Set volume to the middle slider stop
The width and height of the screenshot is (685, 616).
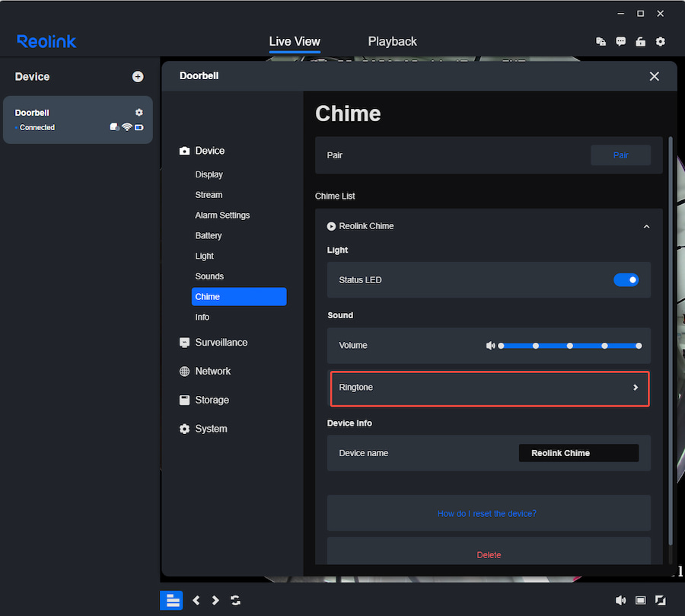pos(569,346)
